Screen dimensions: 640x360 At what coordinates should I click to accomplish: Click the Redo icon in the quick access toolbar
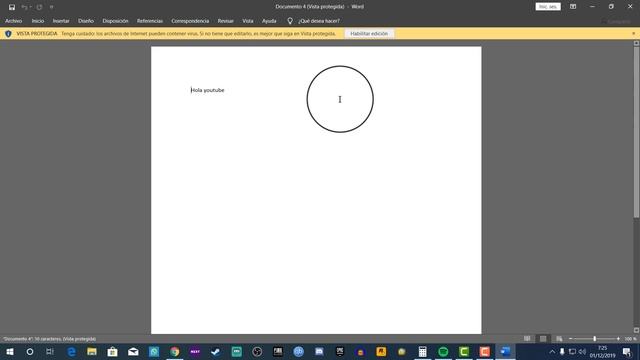point(39,7)
